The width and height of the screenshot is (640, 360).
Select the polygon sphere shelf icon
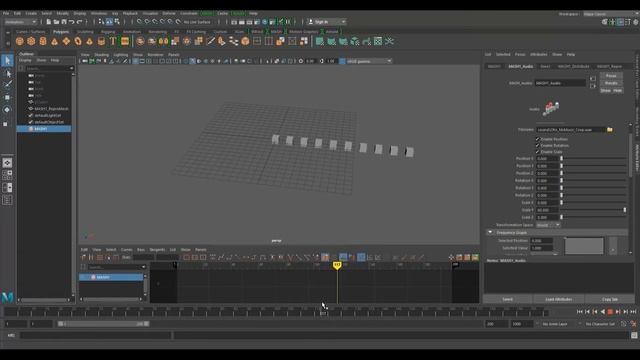pos(19,41)
